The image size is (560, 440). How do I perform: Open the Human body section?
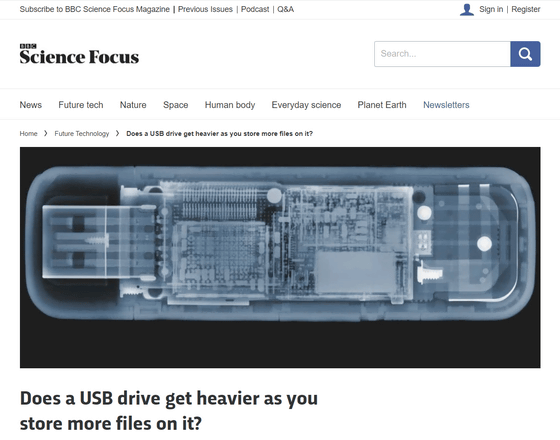[230, 105]
